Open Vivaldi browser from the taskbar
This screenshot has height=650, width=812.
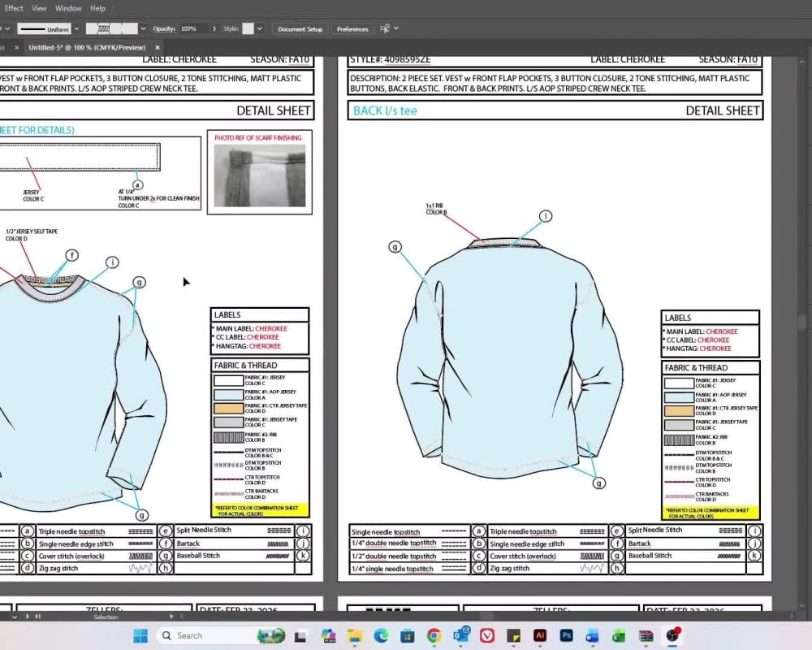pyautogui.click(x=486, y=635)
